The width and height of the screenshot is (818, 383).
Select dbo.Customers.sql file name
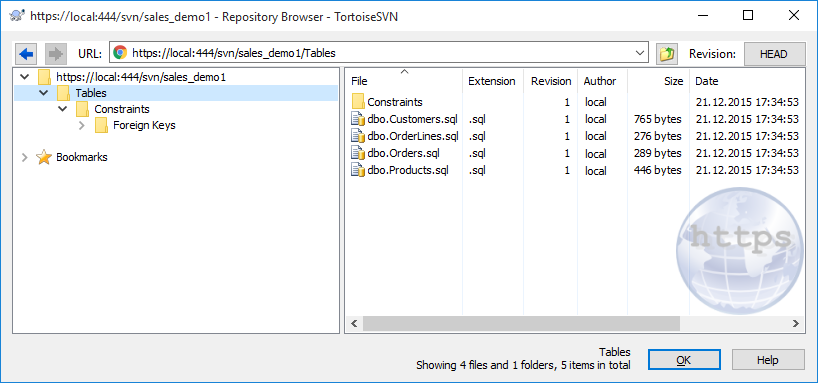pyautogui.click(x=412, y=119)
